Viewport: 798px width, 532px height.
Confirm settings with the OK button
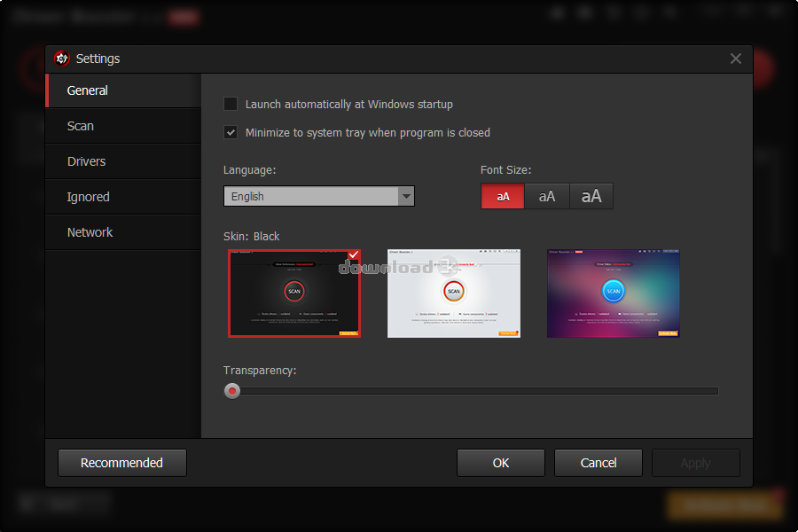501,463
